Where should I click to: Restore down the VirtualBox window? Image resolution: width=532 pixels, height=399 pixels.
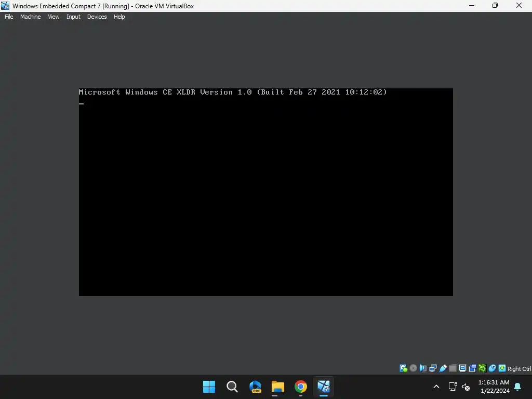[495, 6]
